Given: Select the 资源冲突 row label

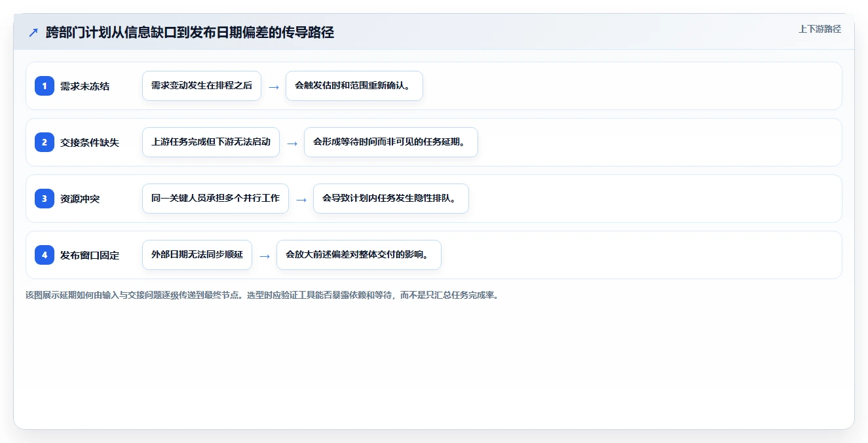Looking at the screenshot, I should (x=80, y=199).
